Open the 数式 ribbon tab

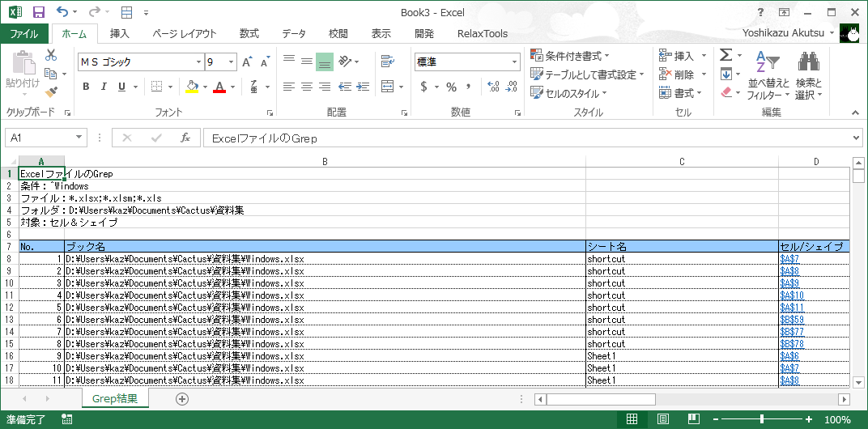point(249,33)
